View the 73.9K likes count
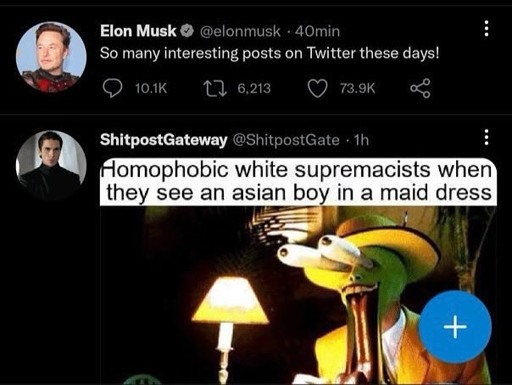512x385 pixels. [357, 89]
